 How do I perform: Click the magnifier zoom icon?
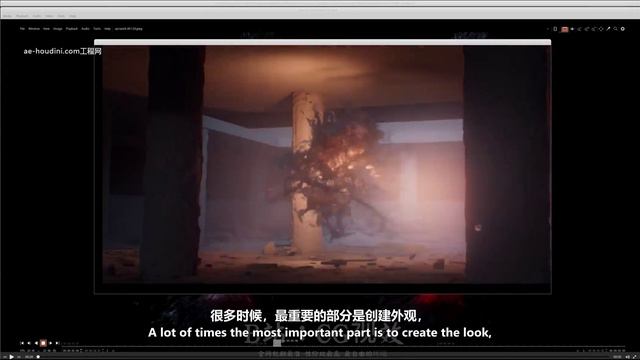click(x=616, y=29)
